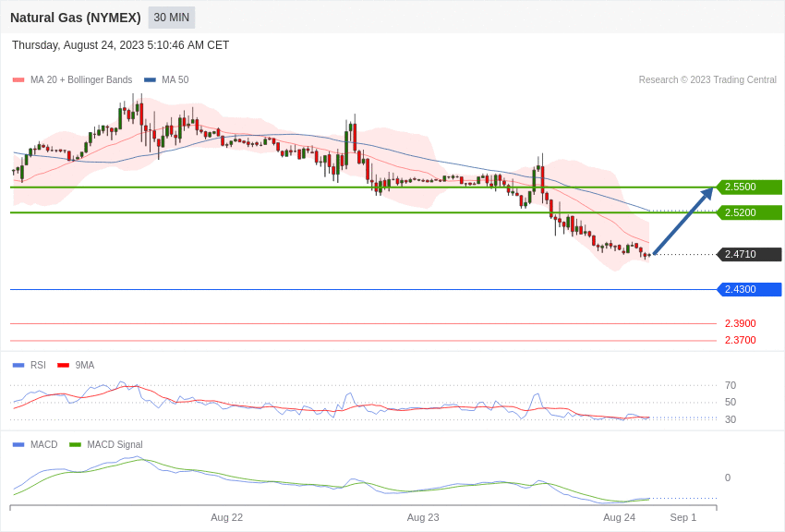Click the 'MA 20 + Bollinger Bands' legend label

[x=81, y=80]
